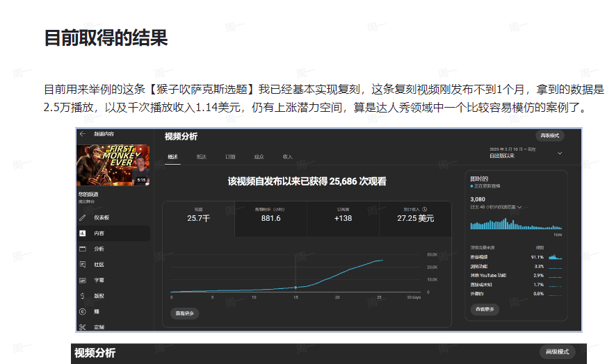Click the 视频分析 title in bottom panel
The width and height of the screenshot is (614, 364).
coord(95,353)
